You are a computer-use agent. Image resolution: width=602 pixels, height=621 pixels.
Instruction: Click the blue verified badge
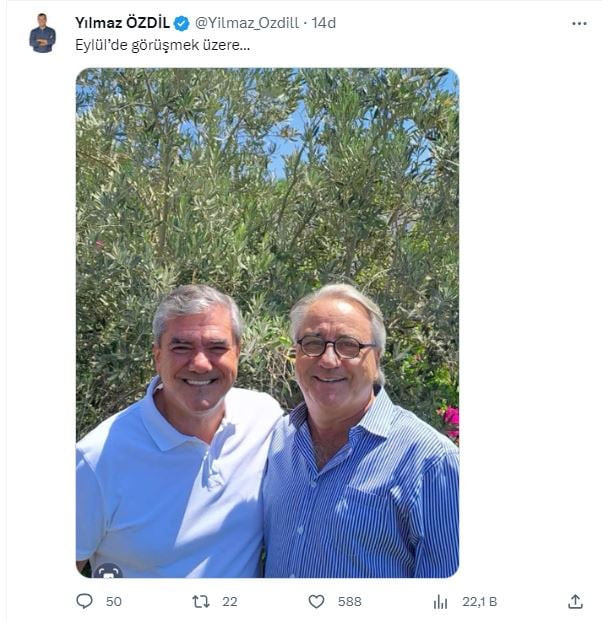[182, 23]
